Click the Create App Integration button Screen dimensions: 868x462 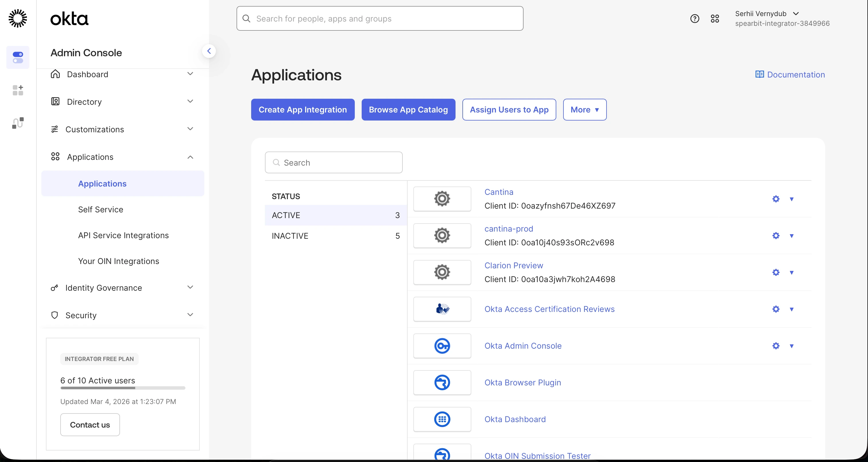click(x=302, y=110)
